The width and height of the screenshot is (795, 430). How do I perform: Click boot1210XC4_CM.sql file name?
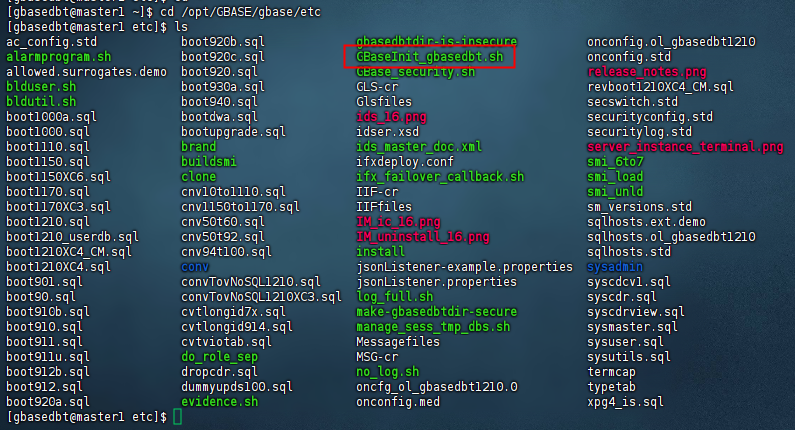pyautogui.click(x=68, y=252)
